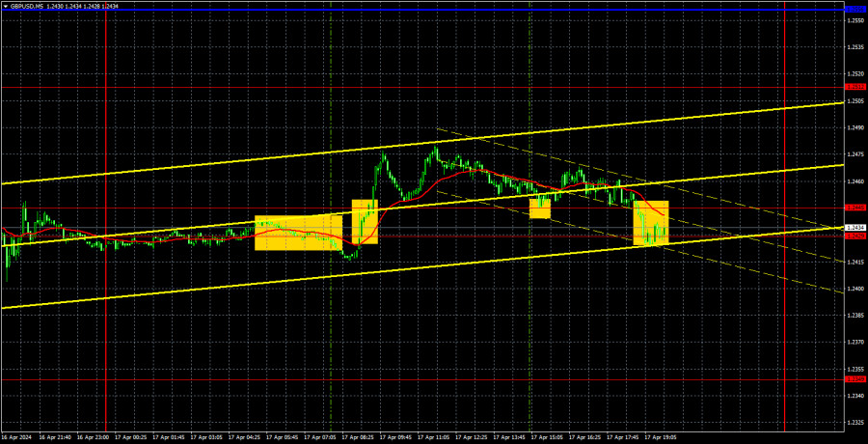Click the white 1.2434 current price label
The image size is (868, 444).
click(x=855, y=228)
